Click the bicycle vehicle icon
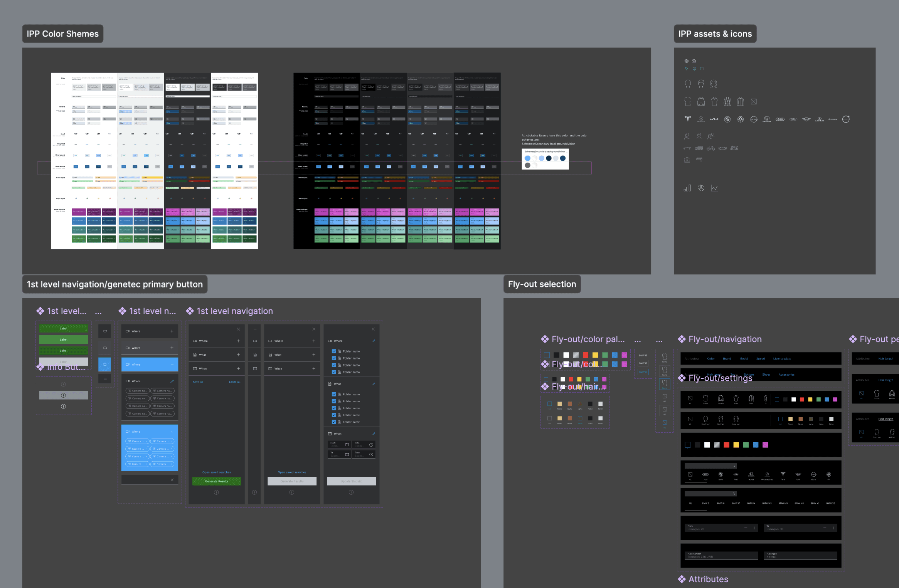Screen dimensions: 899x588 point(710,148)
